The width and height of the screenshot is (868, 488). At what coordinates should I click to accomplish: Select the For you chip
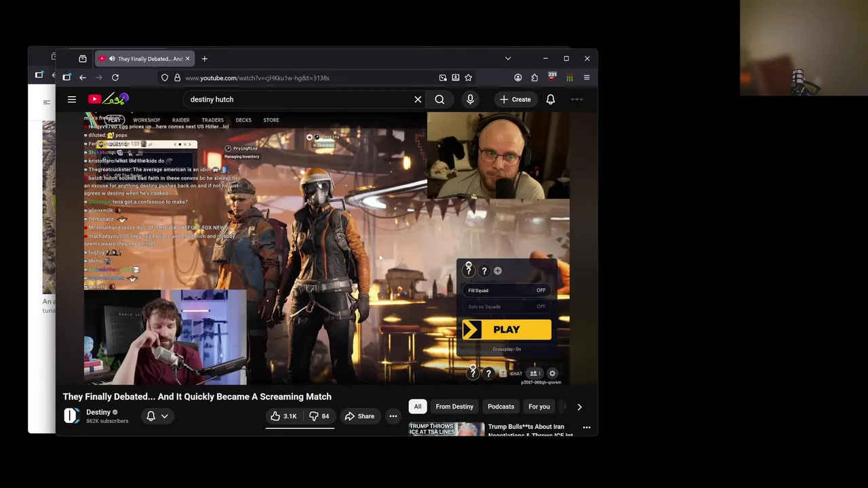(539, 407)
